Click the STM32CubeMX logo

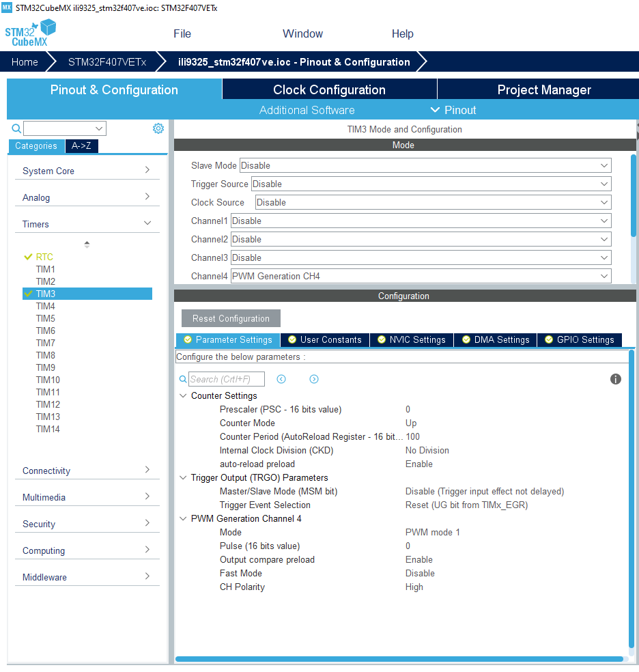pos(30,33)
